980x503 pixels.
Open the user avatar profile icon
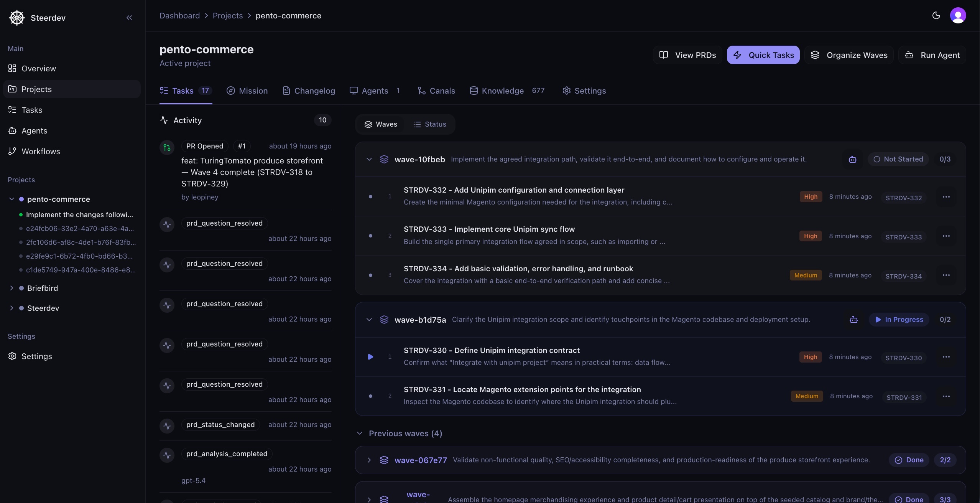click(959, 15)
